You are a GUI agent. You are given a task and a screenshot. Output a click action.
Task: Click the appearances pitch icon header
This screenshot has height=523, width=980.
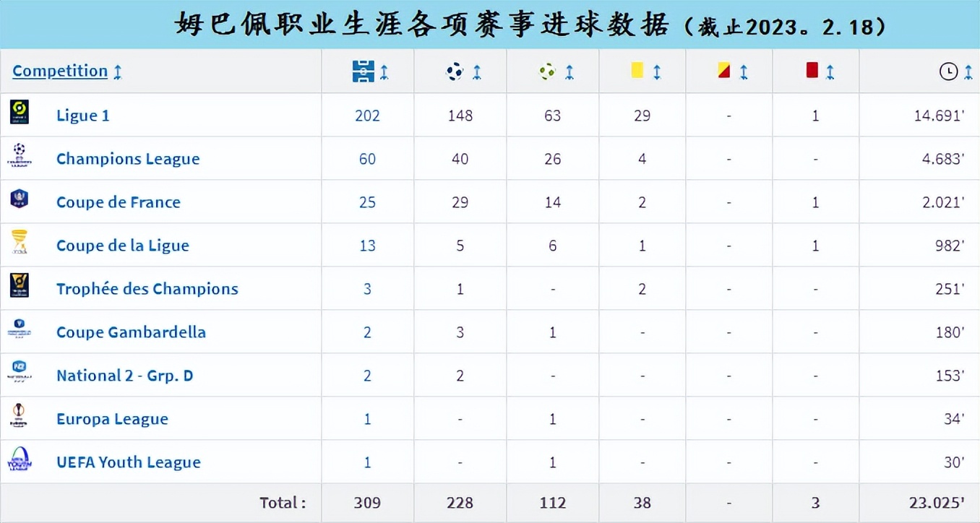(x=364, y=71)
